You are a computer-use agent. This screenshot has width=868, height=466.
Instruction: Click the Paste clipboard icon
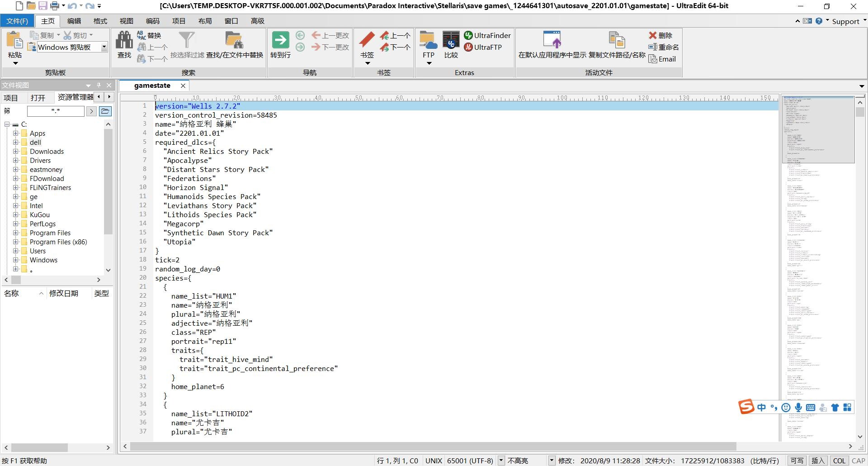[x=14, y=41]
